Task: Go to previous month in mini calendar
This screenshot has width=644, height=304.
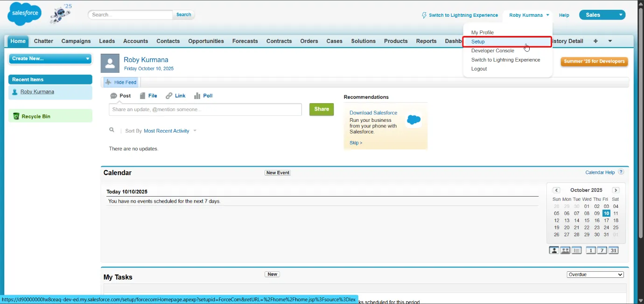Action: click(x=556, y=190)
